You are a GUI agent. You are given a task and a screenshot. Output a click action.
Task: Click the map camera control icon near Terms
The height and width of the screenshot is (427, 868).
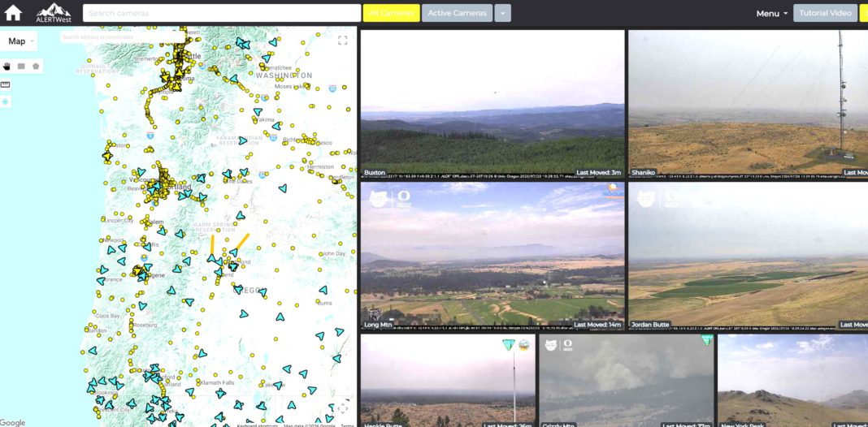click(343, 408)
